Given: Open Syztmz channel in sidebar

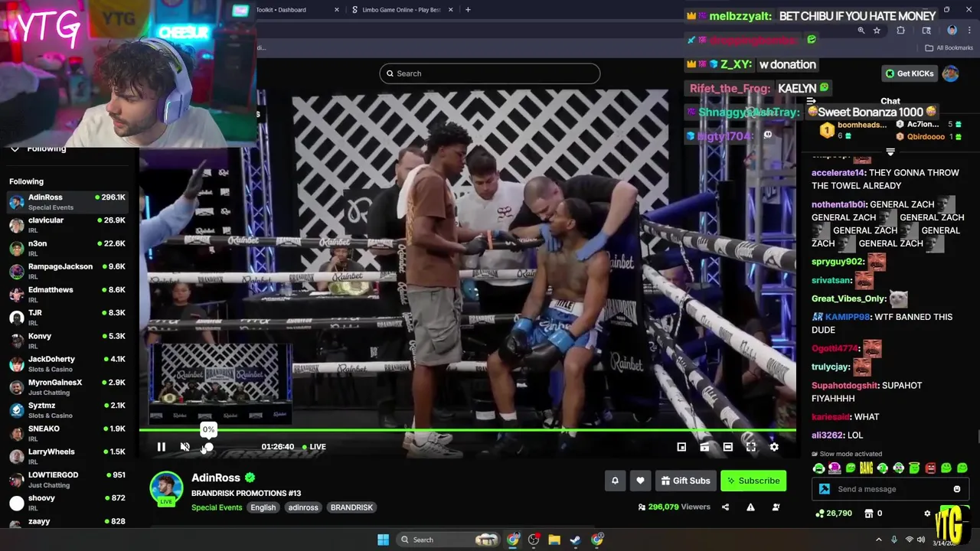Looking at the screenshot, I should [69, 410].
